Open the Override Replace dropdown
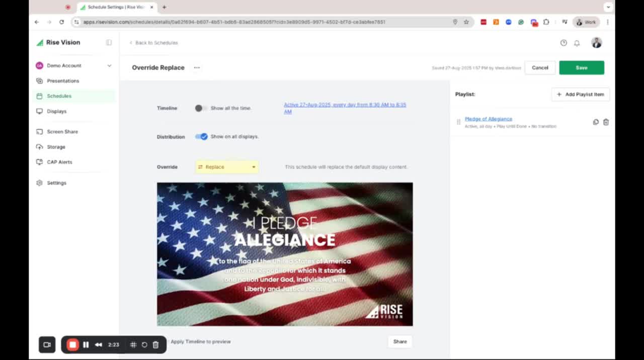Image resolution: width=644 pixels, height=360 pixels. pos(227,167)
